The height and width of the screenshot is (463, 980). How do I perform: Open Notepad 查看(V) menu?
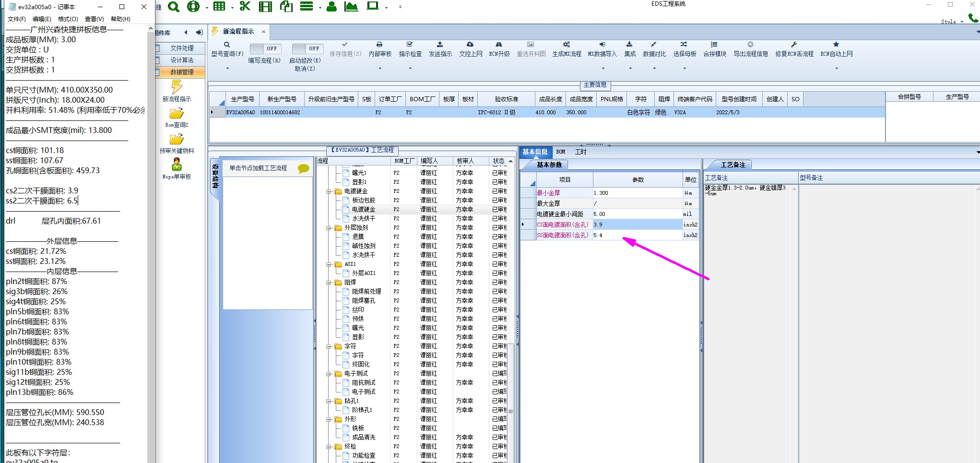(94, 19)
